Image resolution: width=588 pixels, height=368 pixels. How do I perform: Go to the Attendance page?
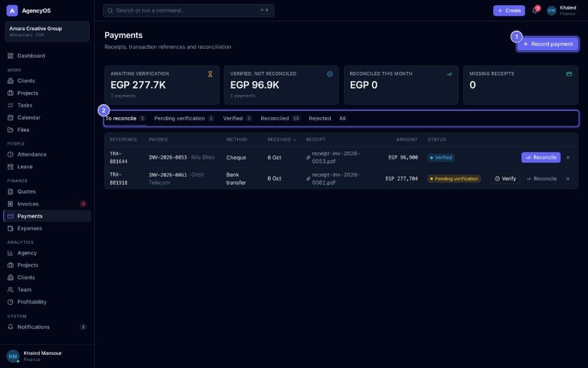[47, 154]
